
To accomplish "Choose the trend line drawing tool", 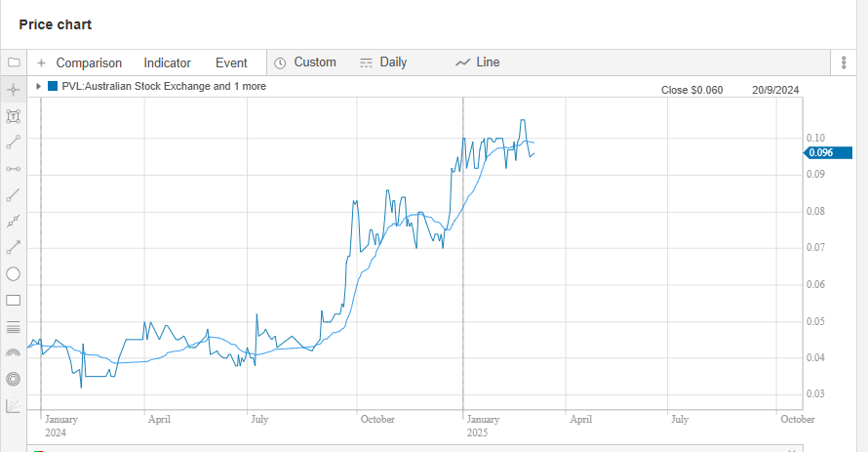I will 14,143.
